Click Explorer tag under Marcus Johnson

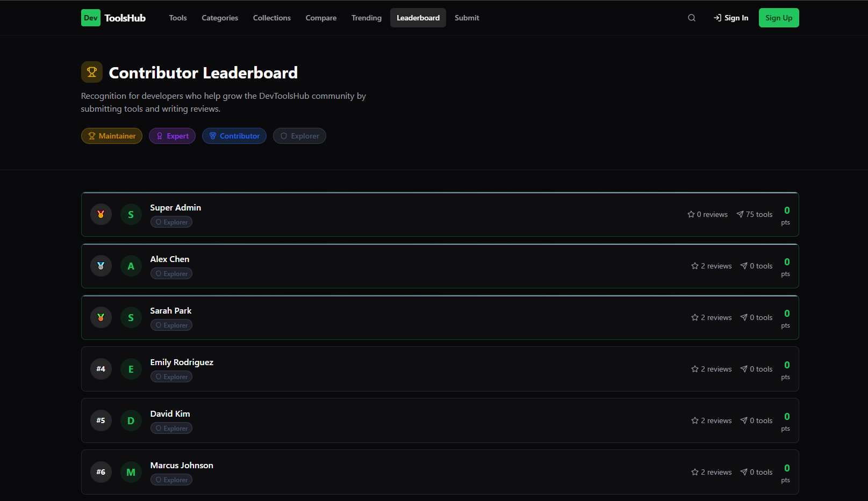click(x=171, y=480)
